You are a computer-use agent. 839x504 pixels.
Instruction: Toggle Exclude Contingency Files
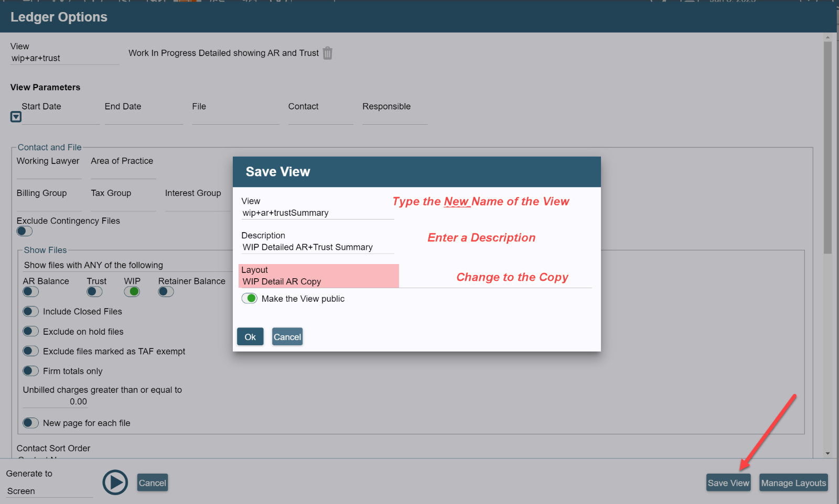click(24, 231)
